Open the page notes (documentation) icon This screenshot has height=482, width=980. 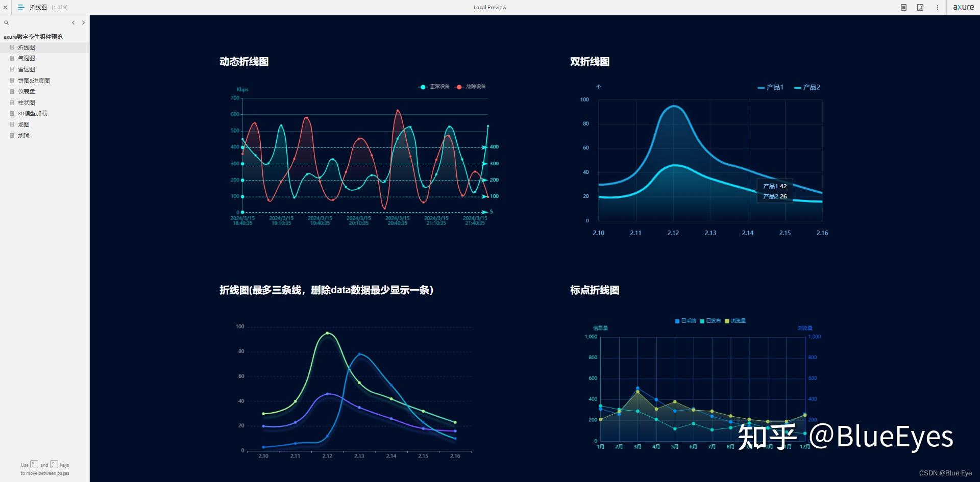(903, 7)
